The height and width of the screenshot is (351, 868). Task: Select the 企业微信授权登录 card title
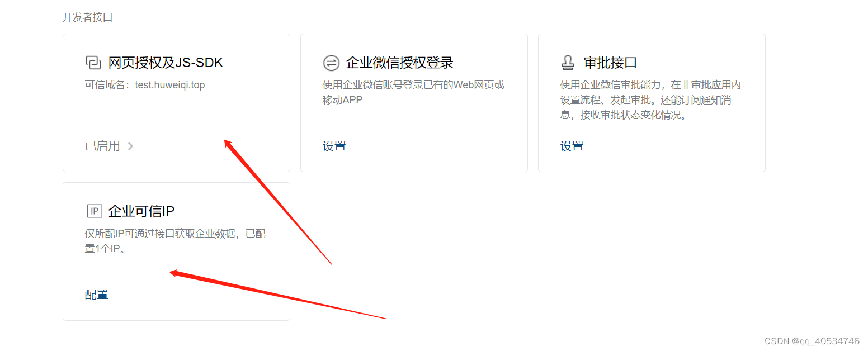[399, 63]
